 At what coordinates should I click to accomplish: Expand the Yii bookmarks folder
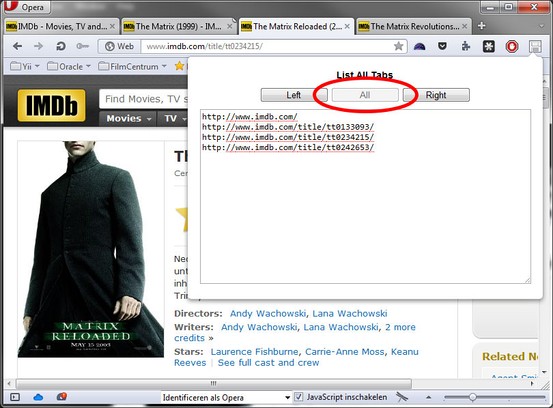point(25,66)
